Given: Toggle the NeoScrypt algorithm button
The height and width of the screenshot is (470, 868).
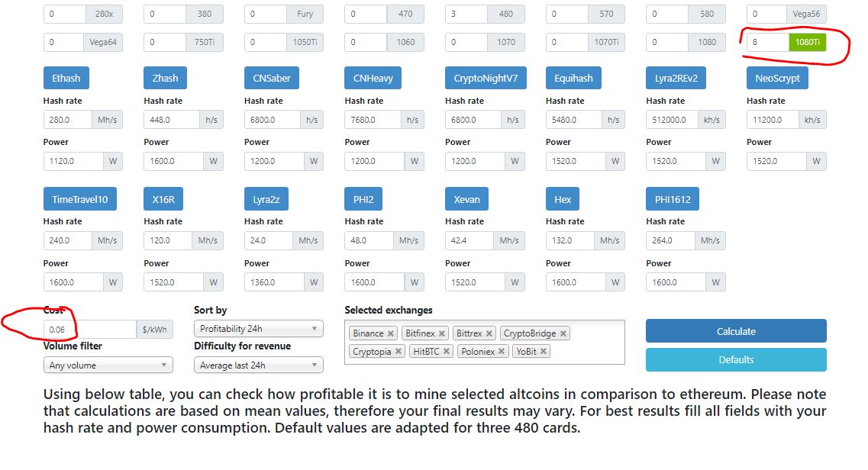Looking at the screenshot, I should pos(777,78).
